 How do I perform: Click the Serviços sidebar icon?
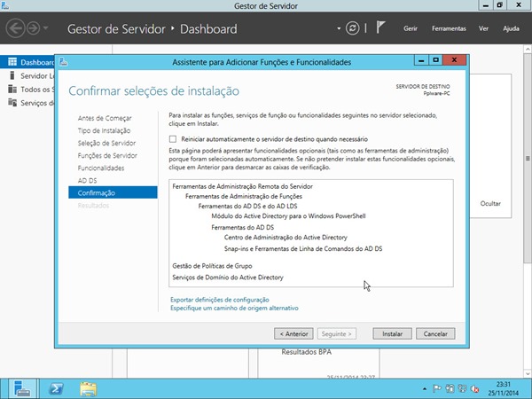coord(12,103)
